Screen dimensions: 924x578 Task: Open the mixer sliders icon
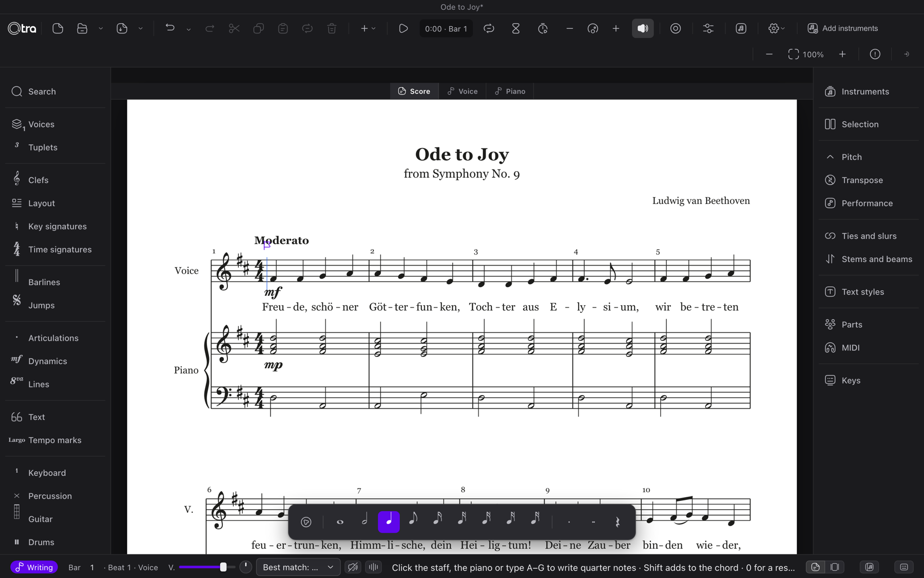[x=708, y=29]
